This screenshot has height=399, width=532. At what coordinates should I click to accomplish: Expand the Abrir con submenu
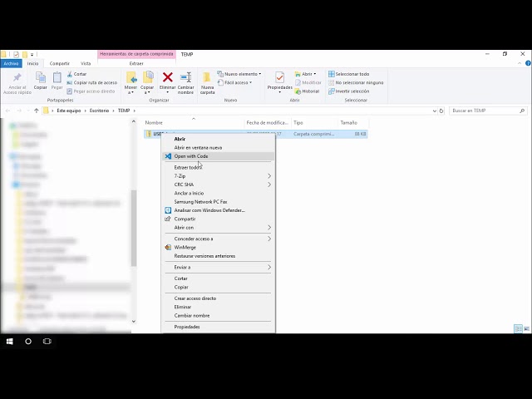(x=218, y=227)
